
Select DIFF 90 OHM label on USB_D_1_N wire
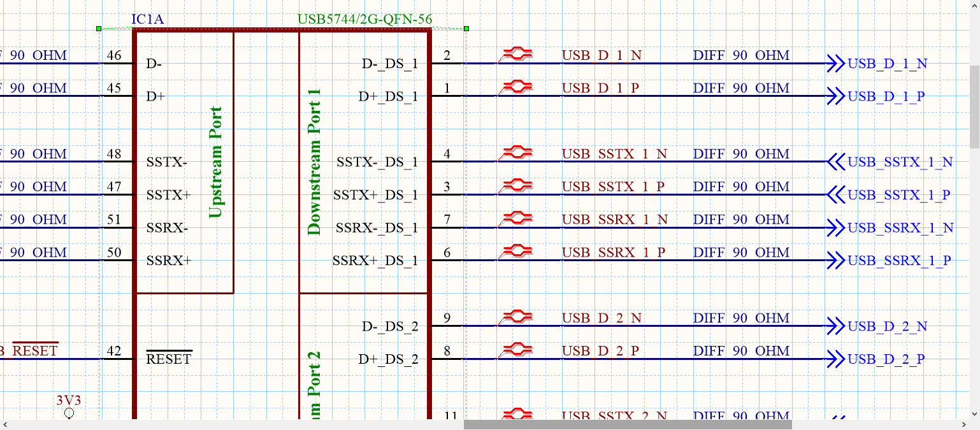coord(742,55)
